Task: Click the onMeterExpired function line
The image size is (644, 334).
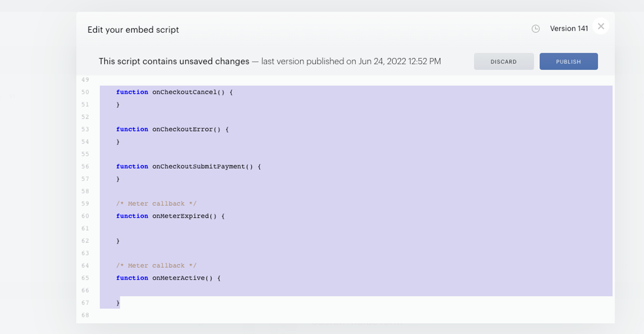Action: [170, 216]
